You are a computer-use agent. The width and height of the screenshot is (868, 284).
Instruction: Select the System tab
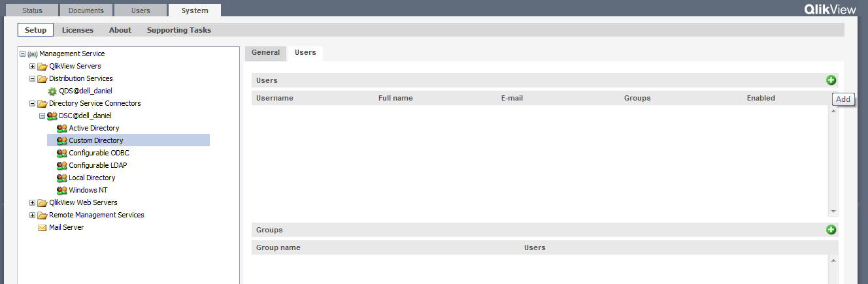click(x=194, y=10)
